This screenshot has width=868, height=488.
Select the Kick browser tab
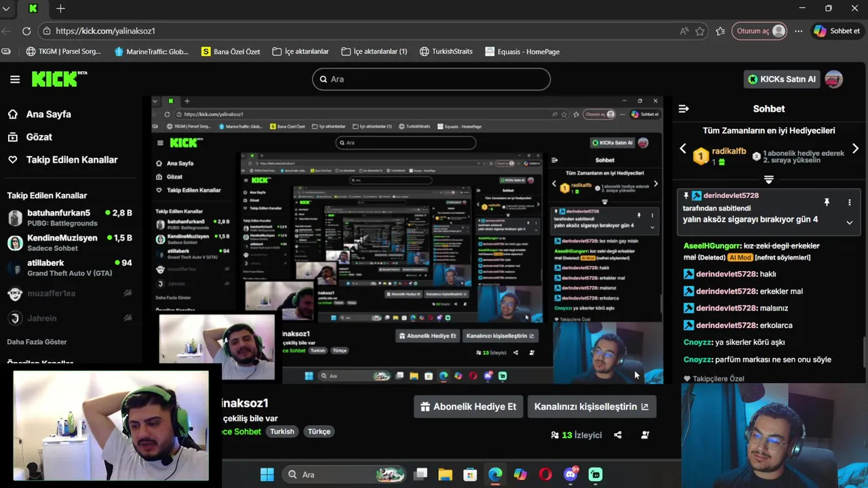[33, 9]
